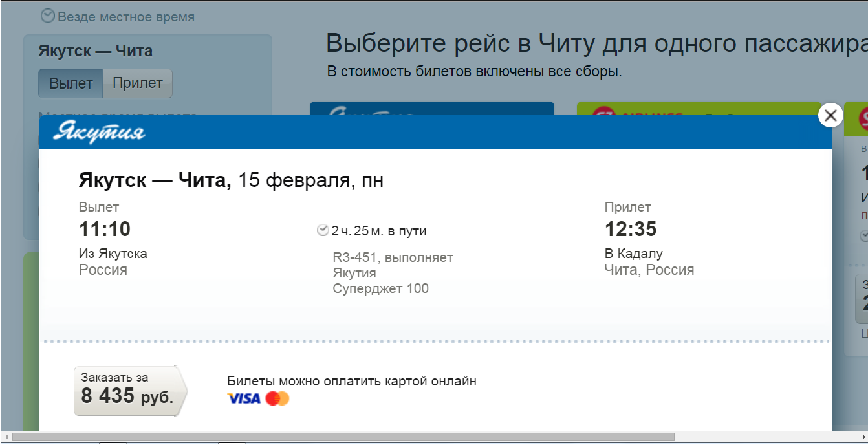Screen dimensions: 868x445
Task: Click the Якутск — Чита panel heading
Action: click(x=95, y=51)
